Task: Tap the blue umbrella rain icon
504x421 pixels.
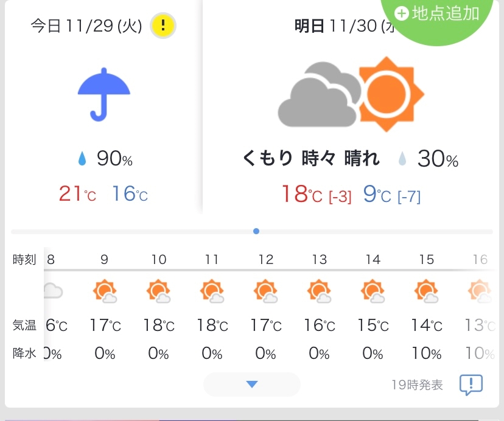Action: [104, 94]
